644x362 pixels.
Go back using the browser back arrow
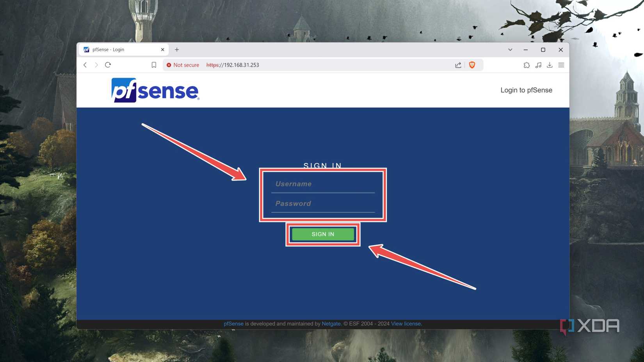point(85,65)
